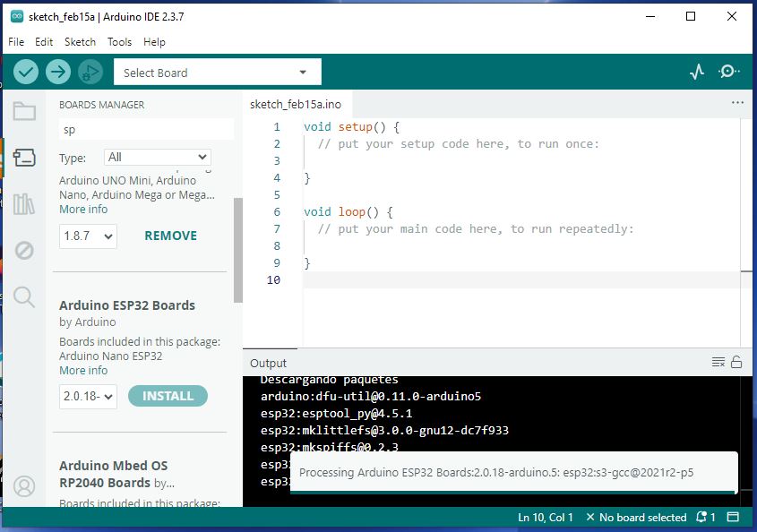This screenshot has height=532, width=757.
Task: Start debugging with the toolbar debug icon
Action: [x=90, y=72]
